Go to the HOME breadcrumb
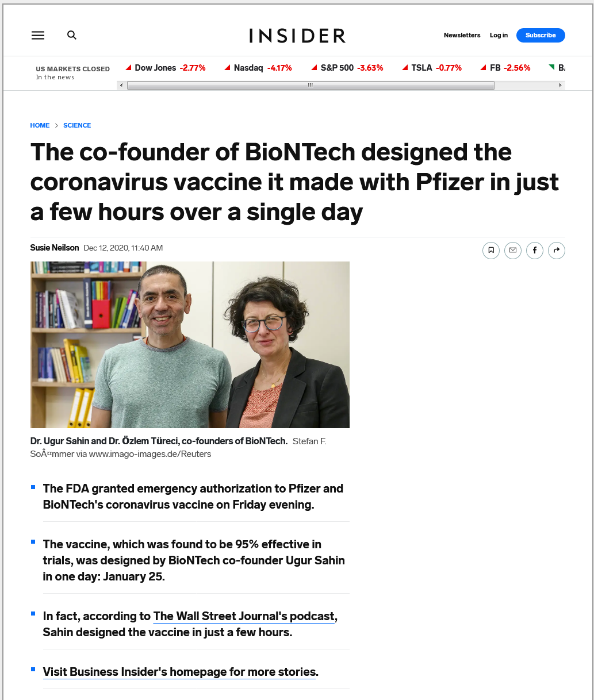The width and height of the screenshot is (594, 700). (40, 125)
